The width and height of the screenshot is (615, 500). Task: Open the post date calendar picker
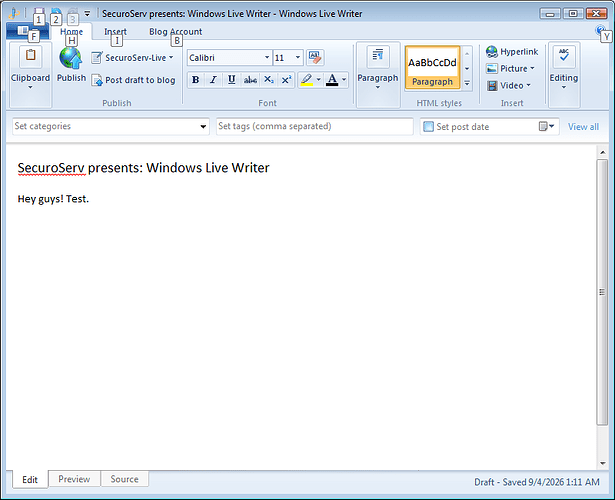[x=546, y=126]
